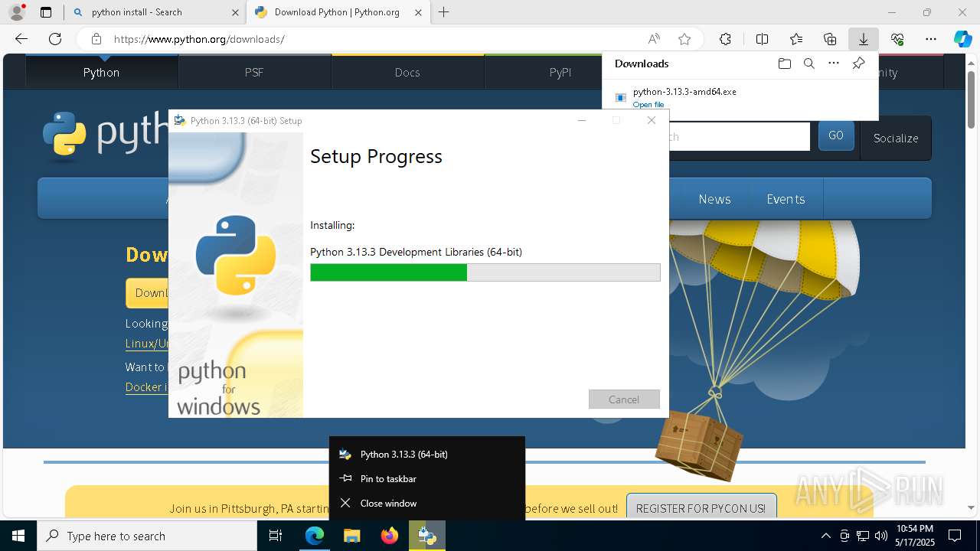The image size is (980, 551).
Task: Open the network status icon
Action: 863,536
